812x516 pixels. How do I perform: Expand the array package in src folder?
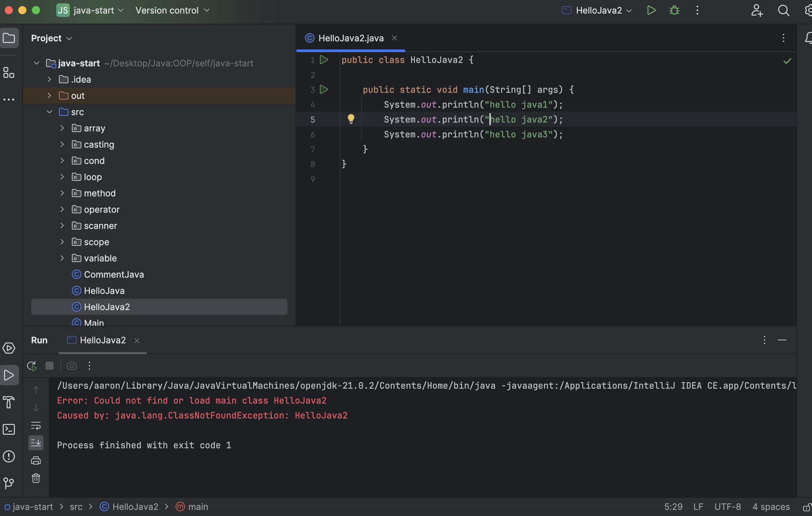pyautogui.click(x=62, y=128)
